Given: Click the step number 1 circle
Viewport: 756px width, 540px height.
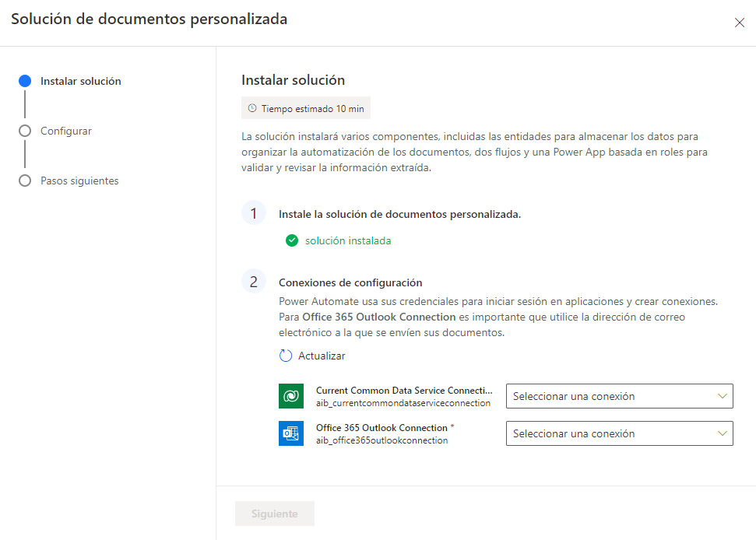Looking at the screenshot, I should (254, 212).
